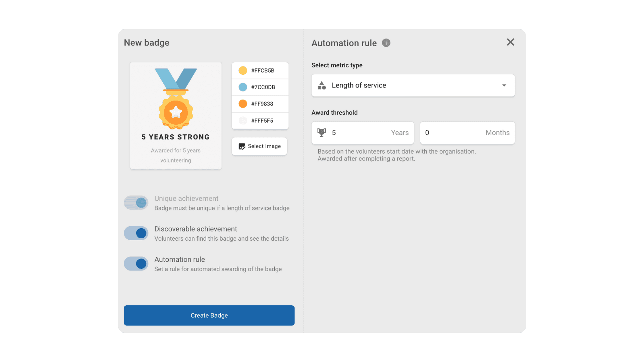Viewport: 644px width, 362px height.
Task: Click the info icon beside Automation rule heading
Action: click(x=386, y=43)
